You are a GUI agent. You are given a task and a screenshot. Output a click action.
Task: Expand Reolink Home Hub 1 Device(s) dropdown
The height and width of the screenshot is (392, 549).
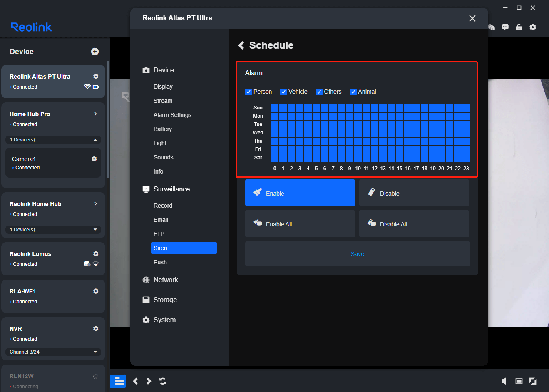click(53, 230)
